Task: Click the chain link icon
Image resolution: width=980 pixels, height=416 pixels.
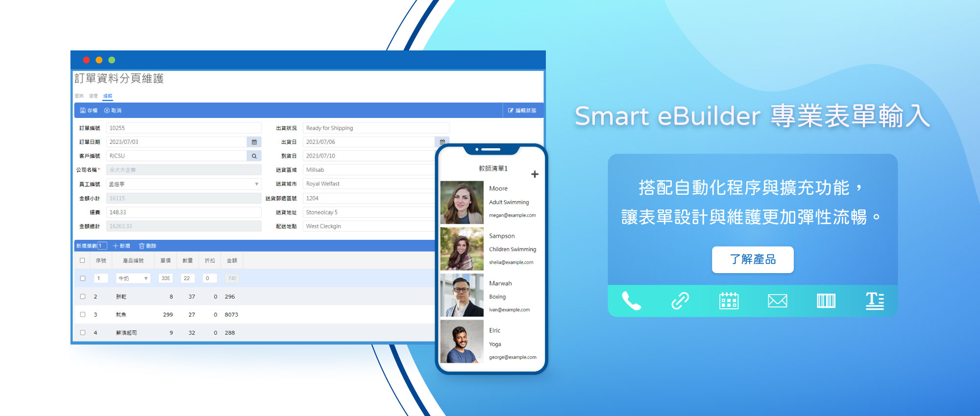Action: click(x=680, y=301)
